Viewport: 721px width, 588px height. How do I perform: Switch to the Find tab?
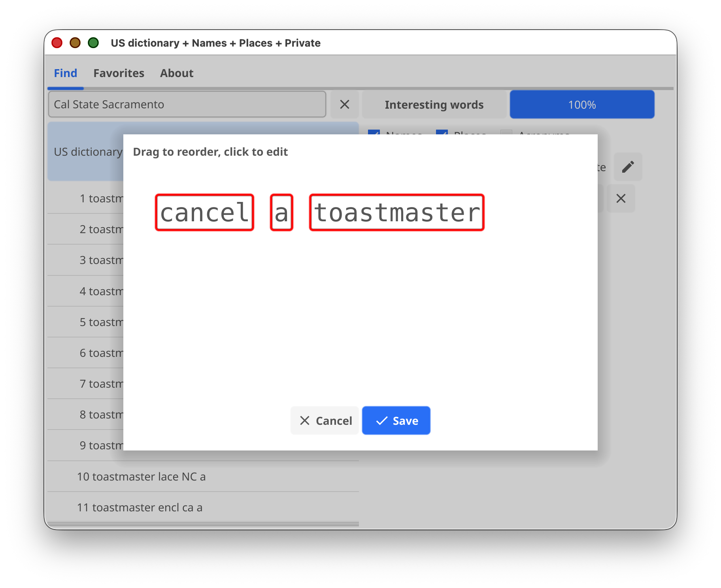[66, 73]
